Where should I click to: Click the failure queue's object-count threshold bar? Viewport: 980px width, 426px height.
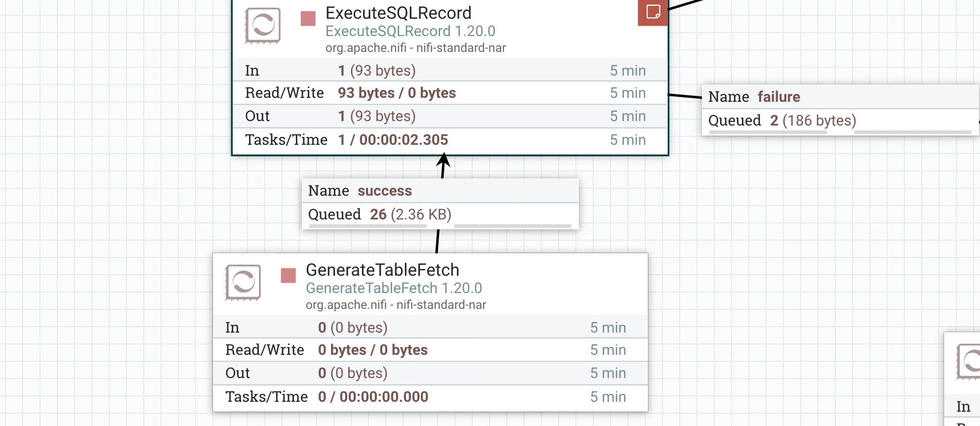[x=768, y=132]
